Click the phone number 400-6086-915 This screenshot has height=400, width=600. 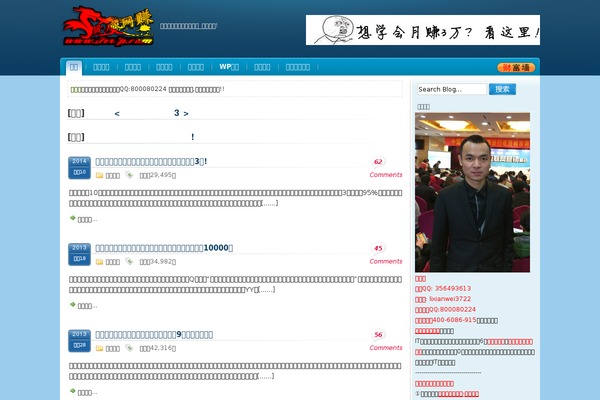point(454,320)
